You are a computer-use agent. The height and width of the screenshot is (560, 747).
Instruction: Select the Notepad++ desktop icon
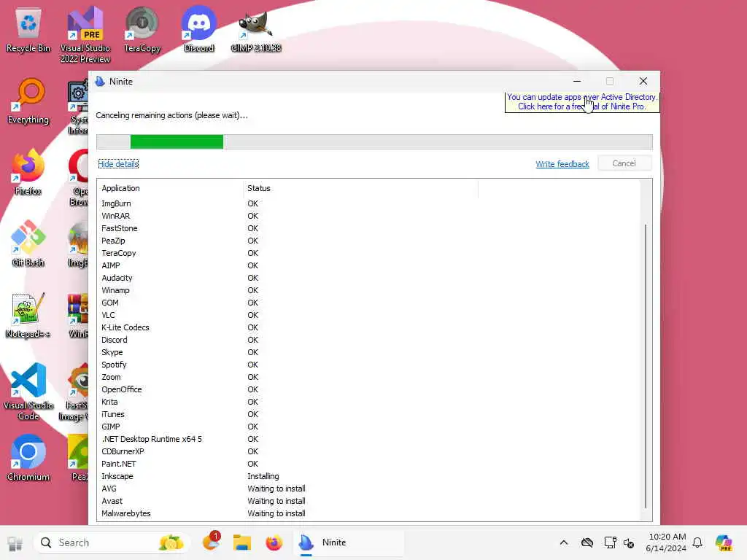[28, 316]
